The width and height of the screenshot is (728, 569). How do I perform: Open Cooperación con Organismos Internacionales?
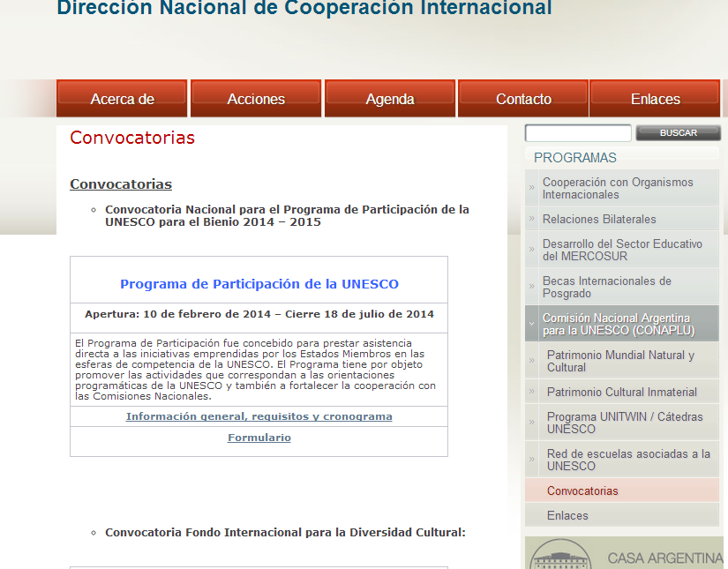click(x=618, y=188)
